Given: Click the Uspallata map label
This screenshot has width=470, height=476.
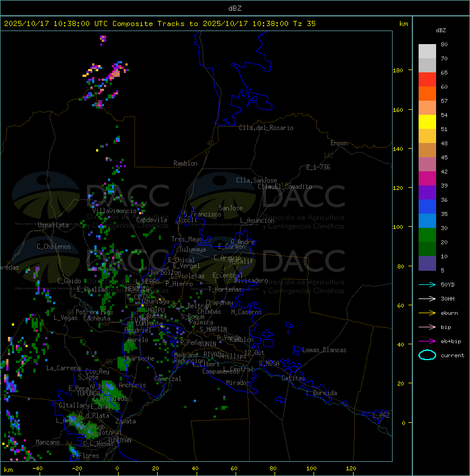Looking at the screenshot, I should (53, 225).
